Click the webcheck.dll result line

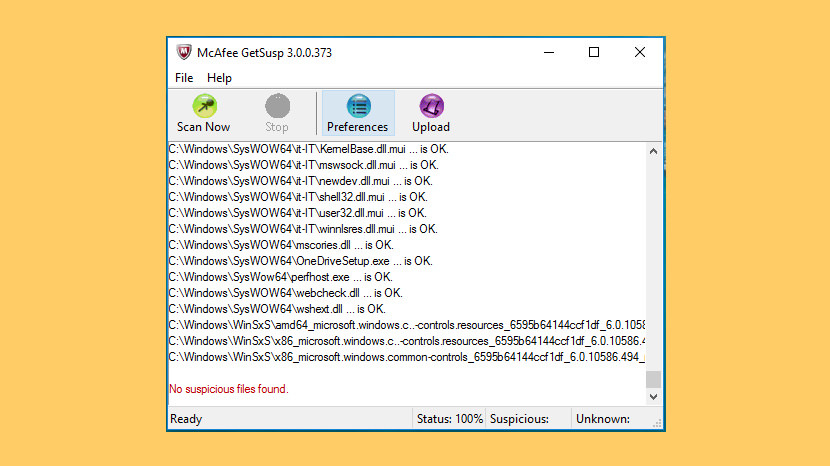pos(285,293)
